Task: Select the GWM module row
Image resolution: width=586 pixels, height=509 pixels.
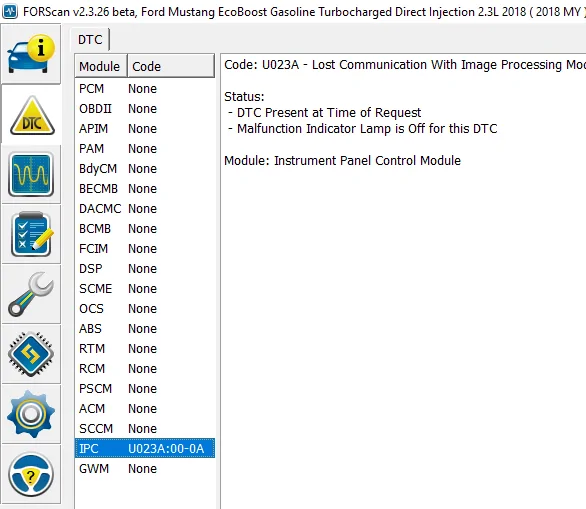Action: point(145,468)
